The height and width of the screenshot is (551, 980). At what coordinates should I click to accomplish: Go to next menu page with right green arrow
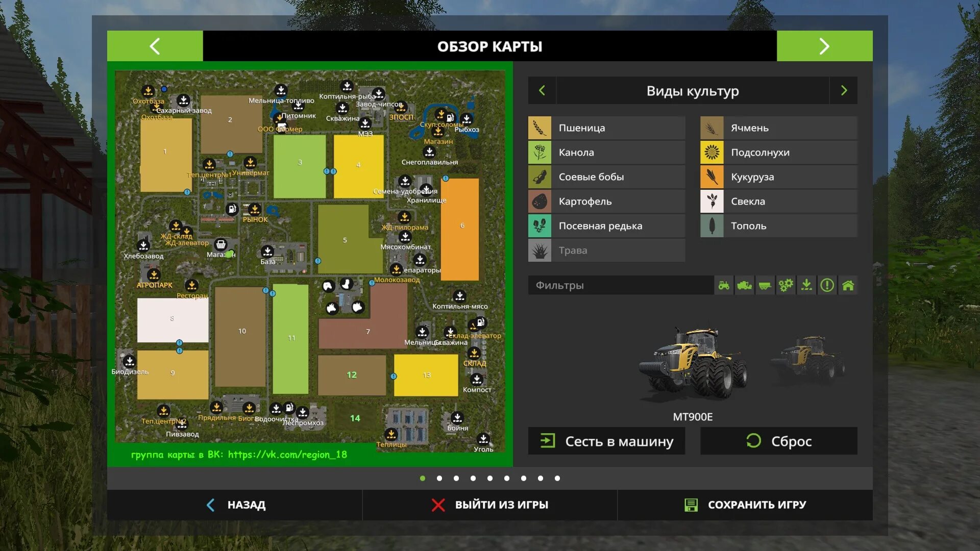824,46
